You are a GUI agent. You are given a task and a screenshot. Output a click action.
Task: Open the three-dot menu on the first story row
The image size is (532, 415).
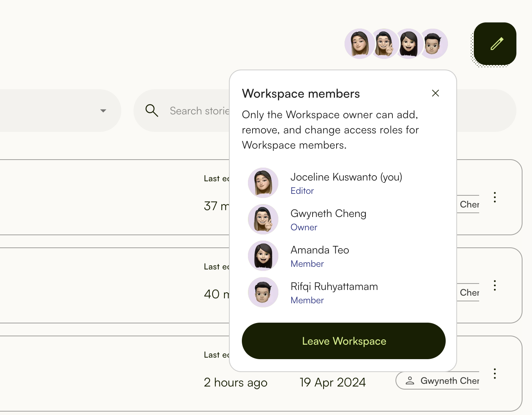(494, 197)
